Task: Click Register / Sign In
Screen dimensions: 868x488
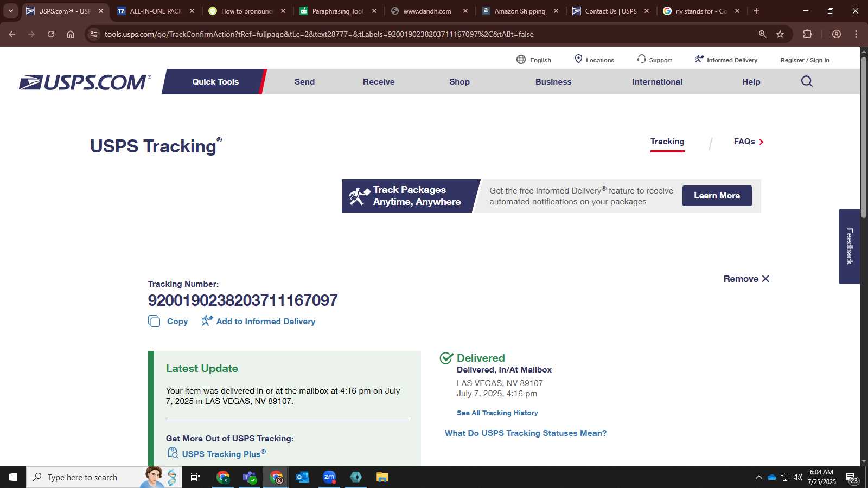Action: (x=805, y=60)
